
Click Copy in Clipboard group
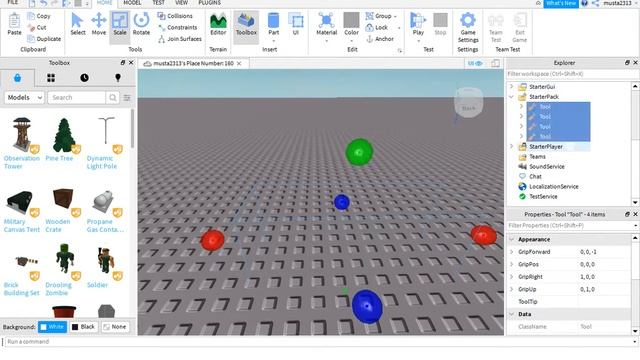point(39,16)
